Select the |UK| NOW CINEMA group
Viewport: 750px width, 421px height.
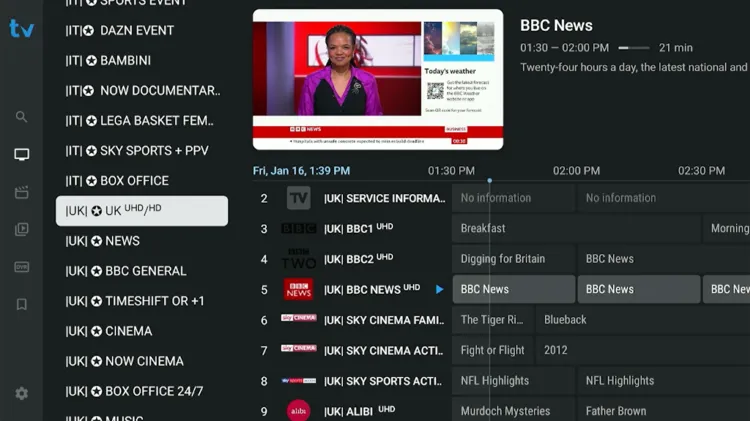(142, 362)
